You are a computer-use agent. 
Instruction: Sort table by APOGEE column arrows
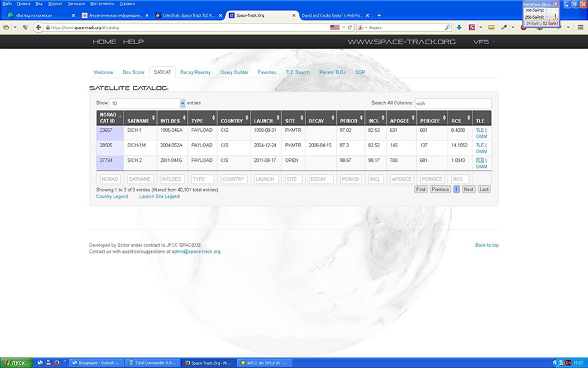pyautogui.click(x=413, y=118)
